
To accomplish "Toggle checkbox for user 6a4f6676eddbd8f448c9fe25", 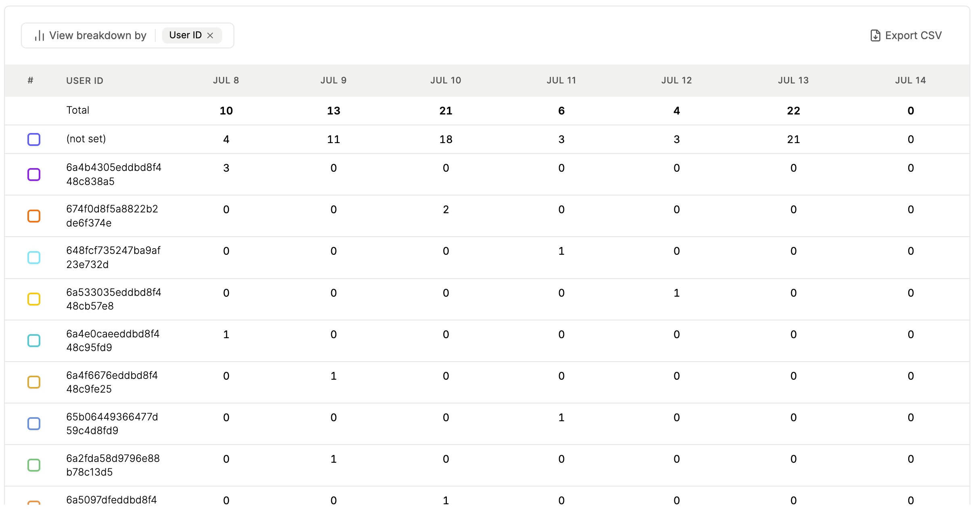I will [34, 382].
